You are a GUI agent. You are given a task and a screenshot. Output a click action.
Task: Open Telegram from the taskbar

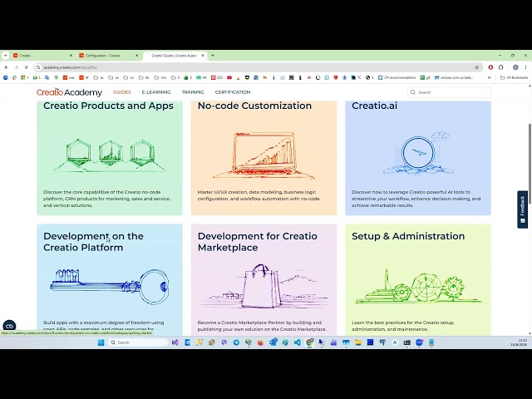(236, 342)
